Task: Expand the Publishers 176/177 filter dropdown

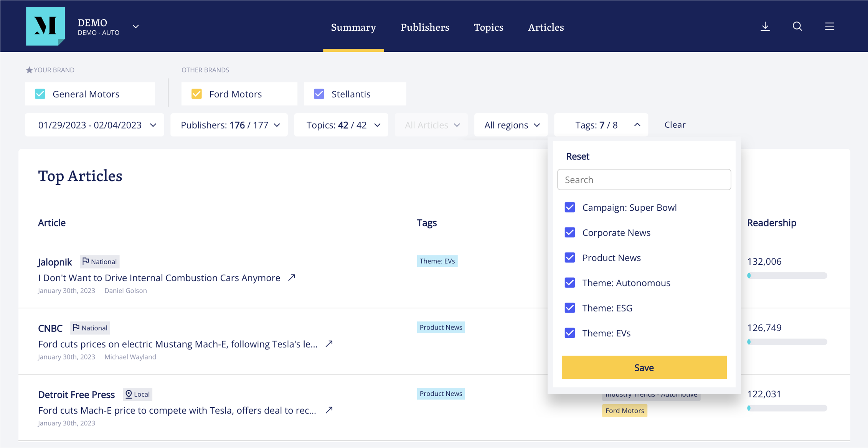Action: (x=229, y=125)
